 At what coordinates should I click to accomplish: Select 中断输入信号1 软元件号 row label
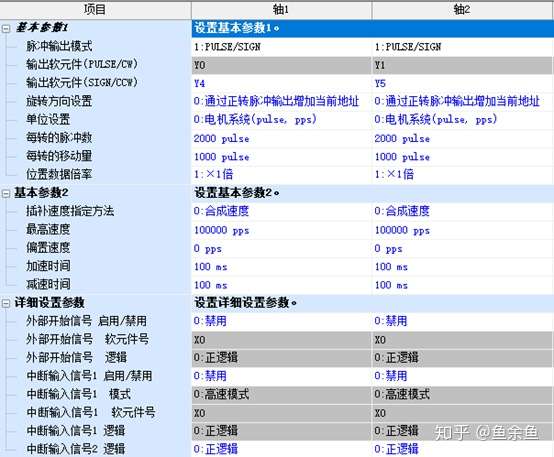pos(90,413)
